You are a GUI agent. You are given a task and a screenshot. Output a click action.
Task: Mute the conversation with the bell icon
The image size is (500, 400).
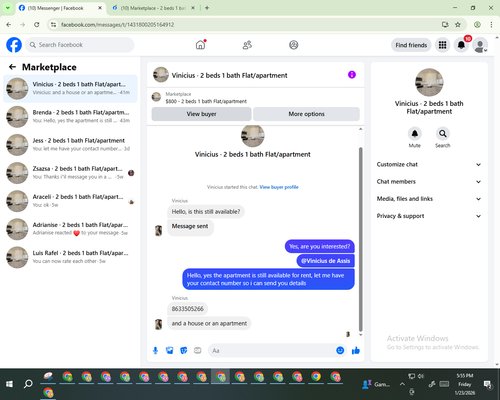pyautogui.click(x=415, y=134)
